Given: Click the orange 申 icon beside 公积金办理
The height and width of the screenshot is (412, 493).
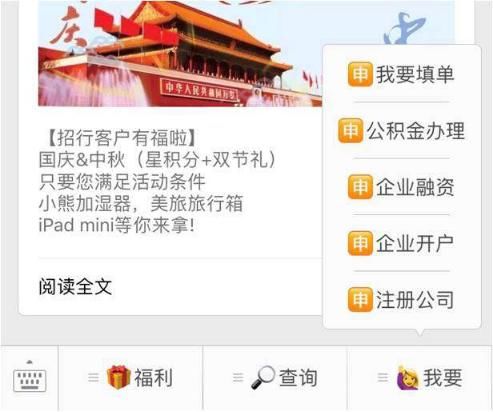Looking at the screenshot, I should pyautogui.click(x=350, y=130).
